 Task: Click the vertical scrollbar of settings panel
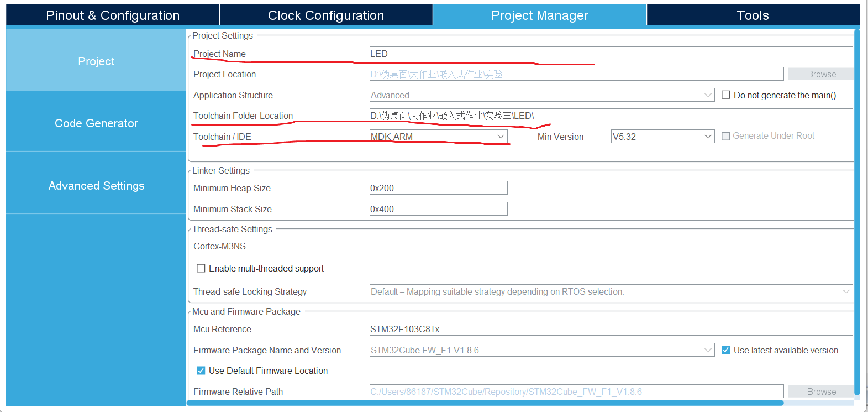click(x=857, y=213)
